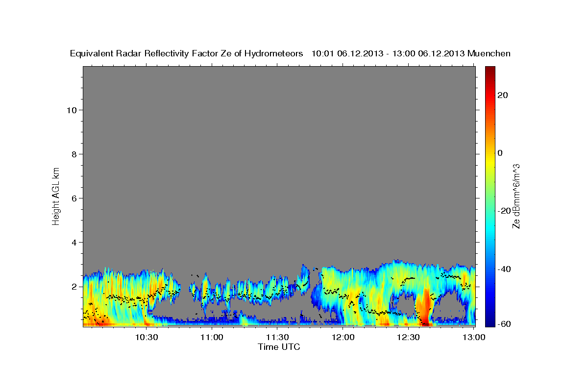Click the '11:00' time tick label

212,337
